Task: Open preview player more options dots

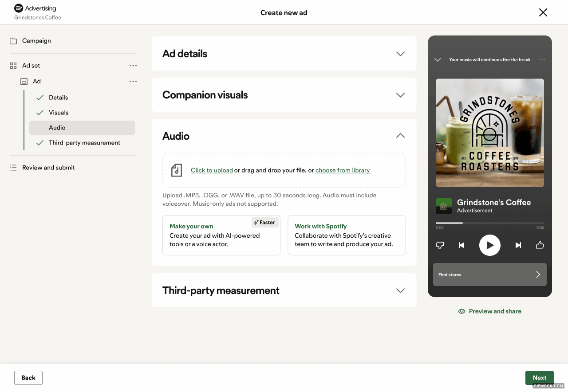Action: (542, 59)
